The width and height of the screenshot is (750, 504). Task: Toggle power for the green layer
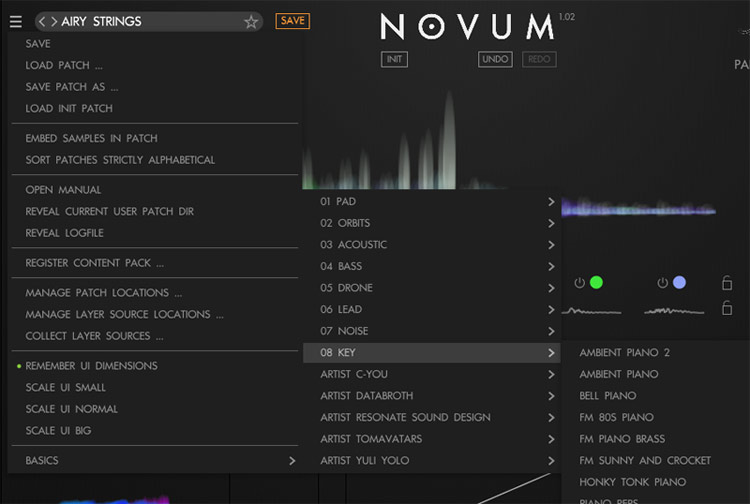[x=580, y=283]
